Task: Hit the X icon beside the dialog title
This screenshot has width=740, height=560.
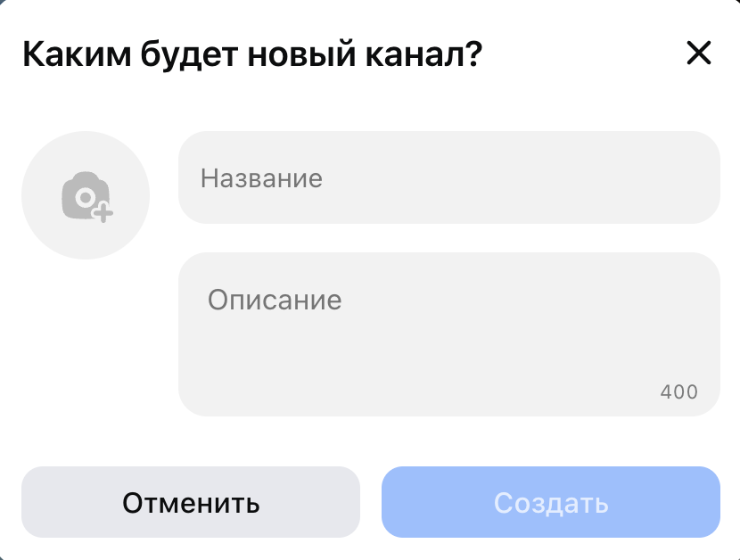Action: [x=699, y=54]
